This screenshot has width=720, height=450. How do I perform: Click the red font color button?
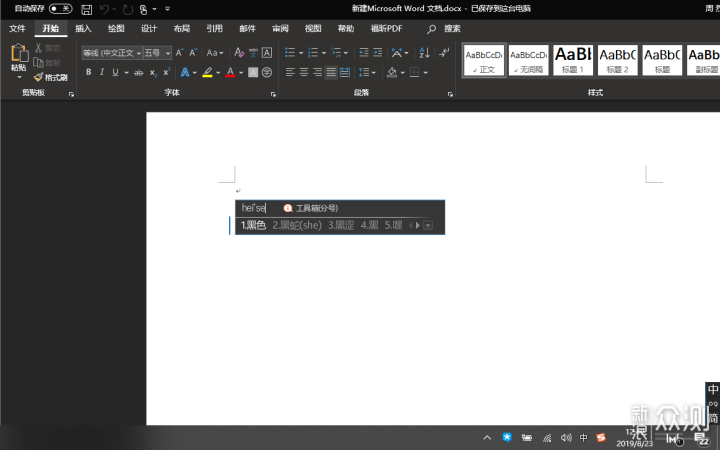pos(230,72)
